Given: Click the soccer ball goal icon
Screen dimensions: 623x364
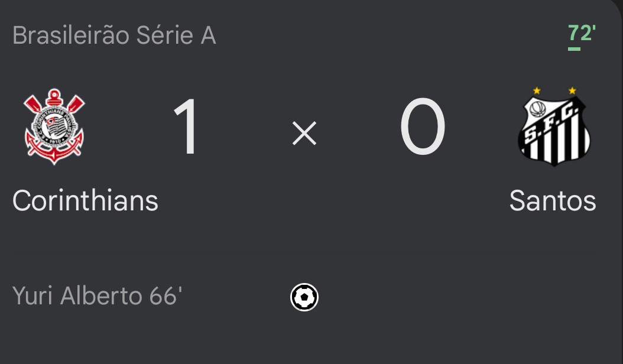Looking at the screenshot, I should (x=304, y=297).
